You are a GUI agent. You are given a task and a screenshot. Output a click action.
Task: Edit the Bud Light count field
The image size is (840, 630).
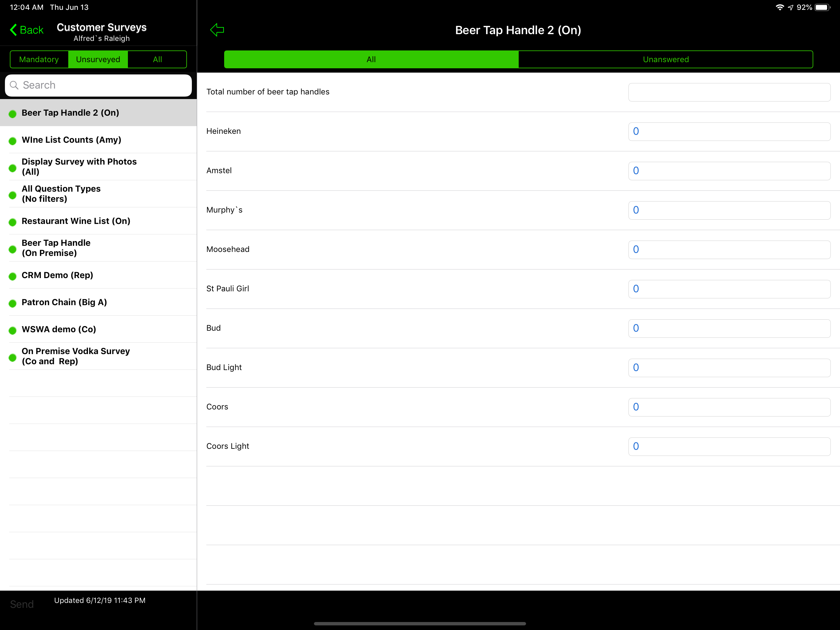pos(729,367)
